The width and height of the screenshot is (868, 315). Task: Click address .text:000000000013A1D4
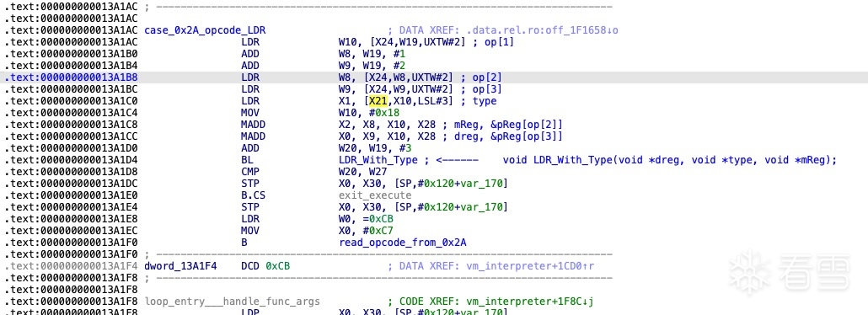pos(71,160)
